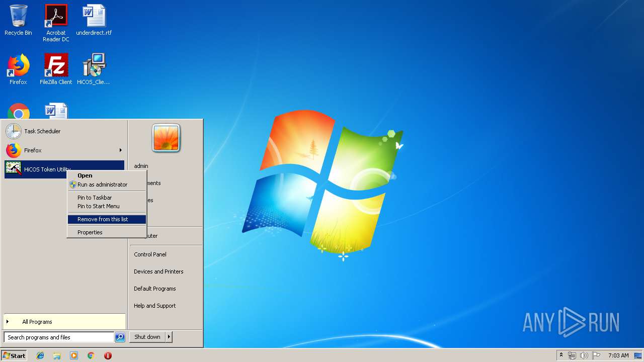Open the Recycle Bin desktop icon
644x362 pixels.
[18, 20]
